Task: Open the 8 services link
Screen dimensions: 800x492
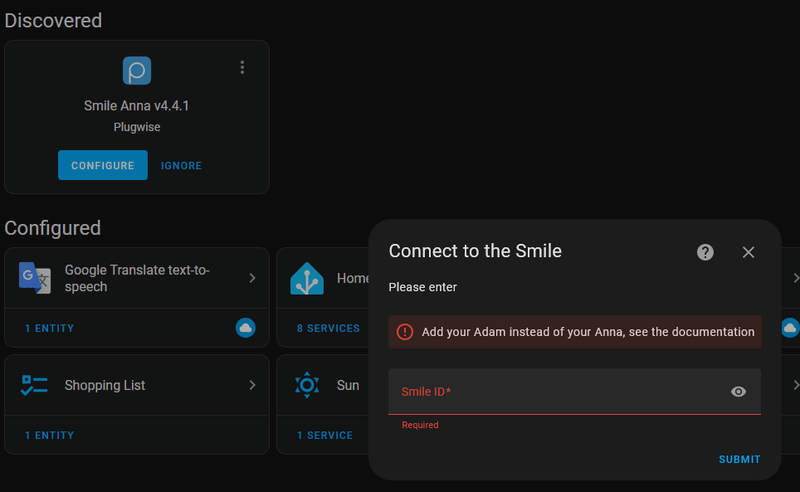Action: click(x=328, y=328)
